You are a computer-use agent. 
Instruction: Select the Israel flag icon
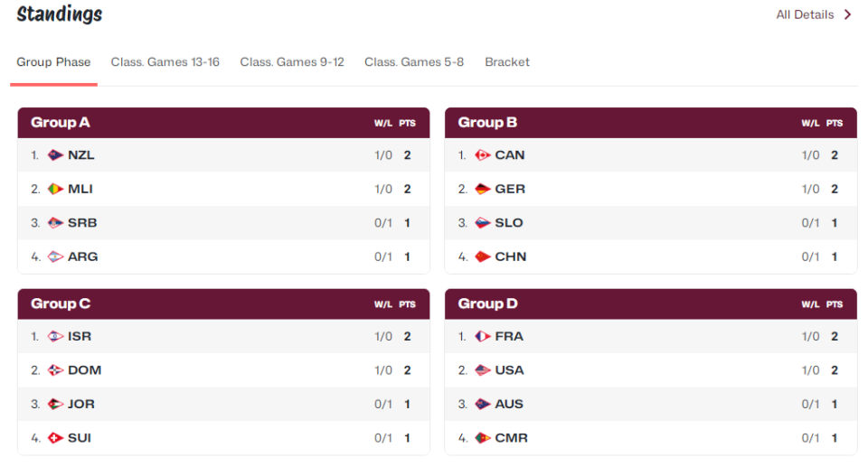click(x=55, y=337)
